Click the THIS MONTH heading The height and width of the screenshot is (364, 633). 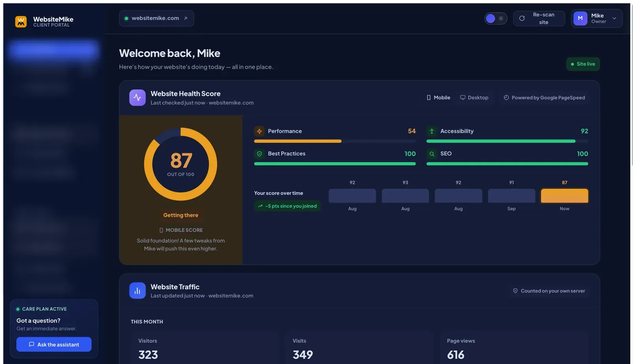point(147,322)
